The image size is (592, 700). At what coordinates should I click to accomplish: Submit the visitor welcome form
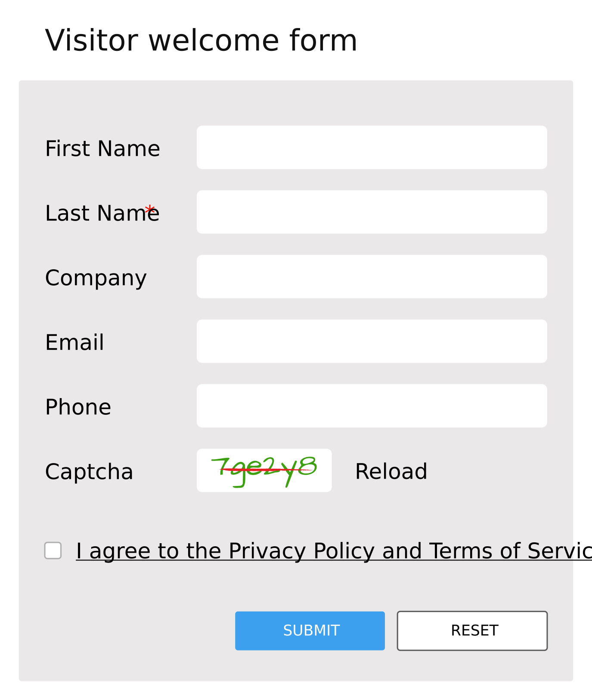pyautogui.click(x=310, y=631)
